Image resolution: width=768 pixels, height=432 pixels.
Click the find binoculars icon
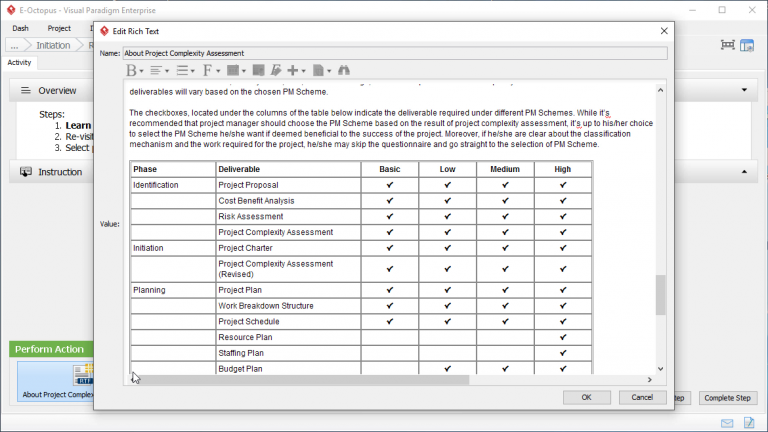point(344,71)
